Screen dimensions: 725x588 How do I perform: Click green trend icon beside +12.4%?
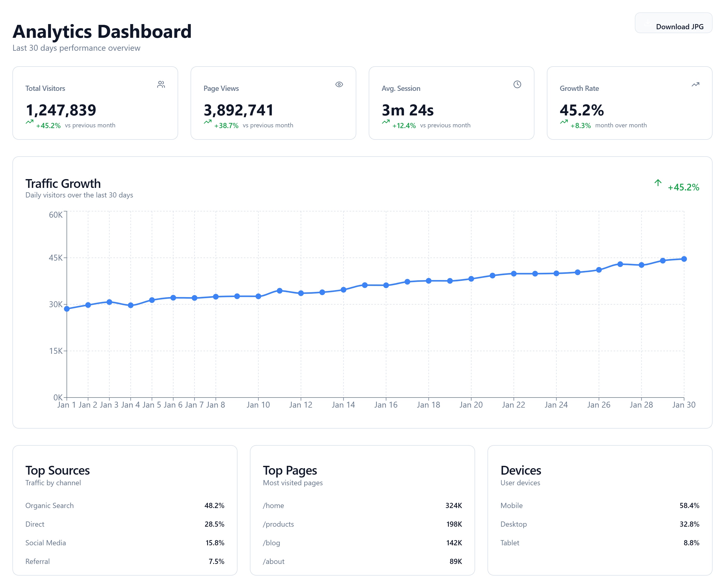click(386, 122)
